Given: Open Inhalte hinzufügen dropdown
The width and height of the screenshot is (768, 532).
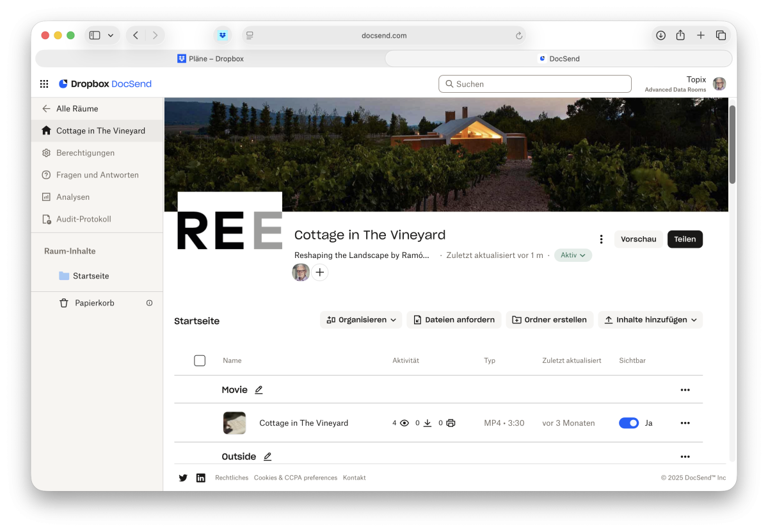Looking at the screenshot, I should (x=650, y=319).
